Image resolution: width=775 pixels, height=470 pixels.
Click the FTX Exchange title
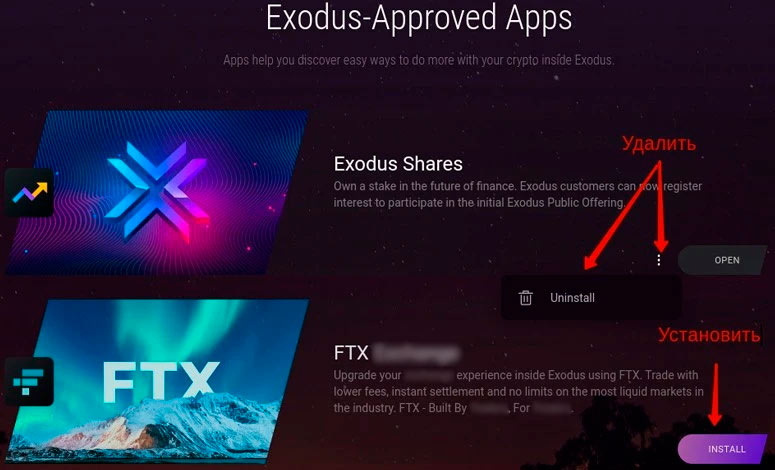397,353
